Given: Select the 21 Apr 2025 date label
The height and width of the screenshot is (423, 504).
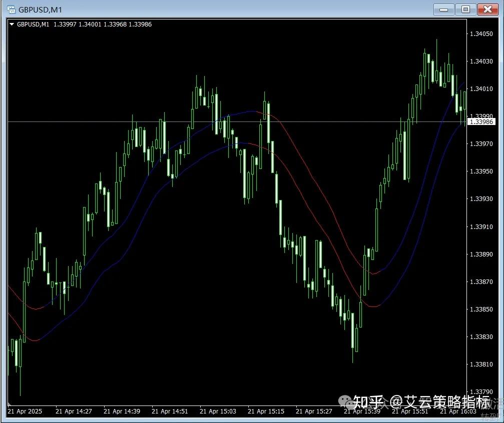Looking at the screenshot, I should point(25,411).
